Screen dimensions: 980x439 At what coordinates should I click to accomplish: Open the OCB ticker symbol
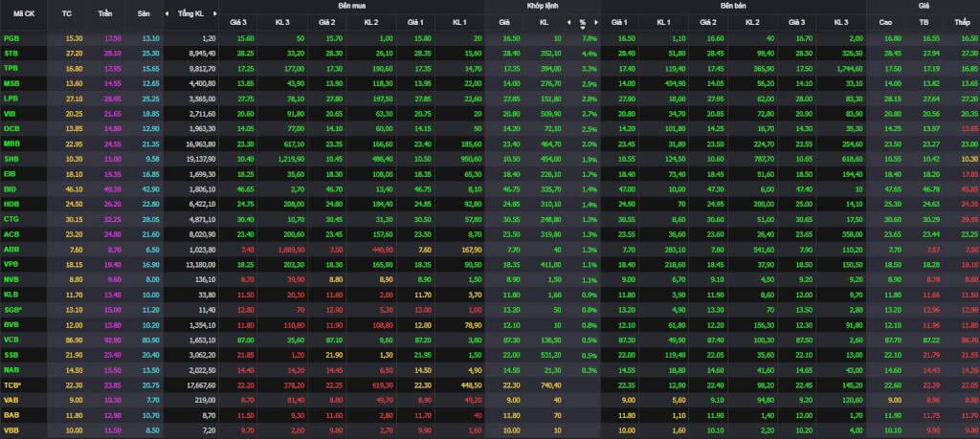coord(11,129)
